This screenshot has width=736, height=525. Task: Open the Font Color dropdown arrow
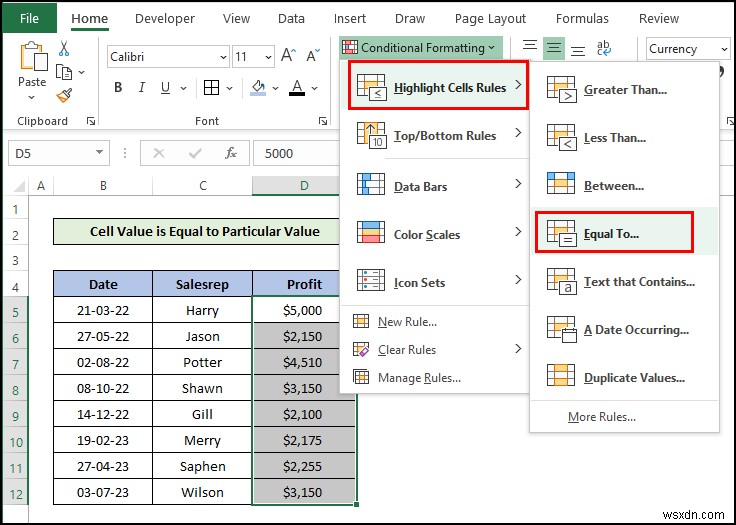(314, 88)
